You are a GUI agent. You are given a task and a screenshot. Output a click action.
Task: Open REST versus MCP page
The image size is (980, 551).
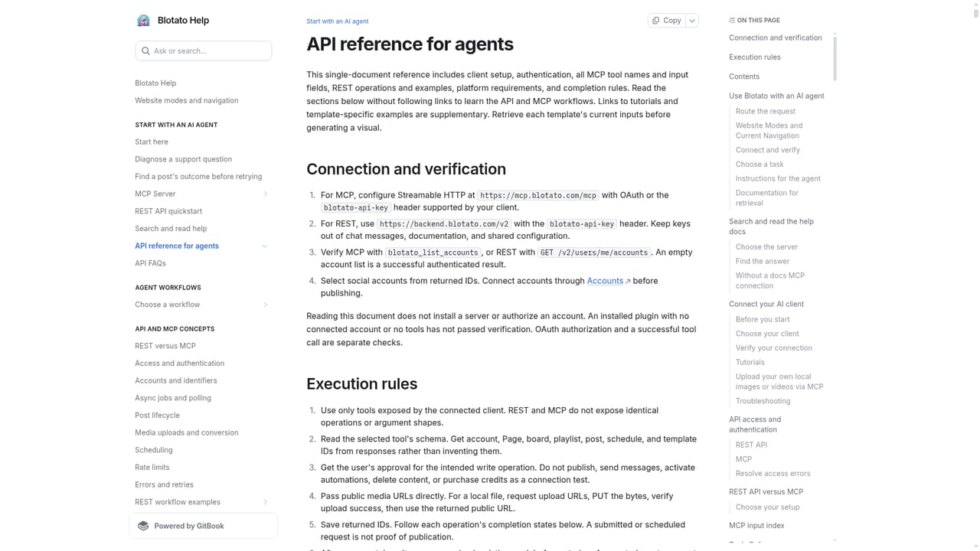point(165,346)
